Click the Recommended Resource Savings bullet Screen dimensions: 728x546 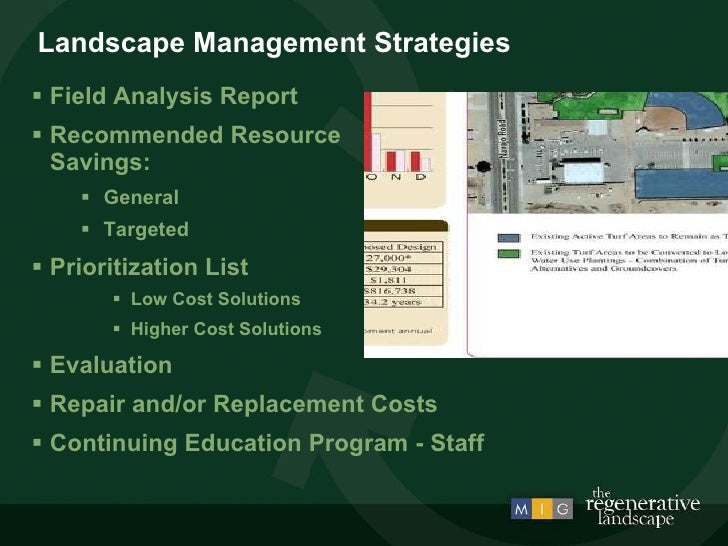tap(195, 149)
